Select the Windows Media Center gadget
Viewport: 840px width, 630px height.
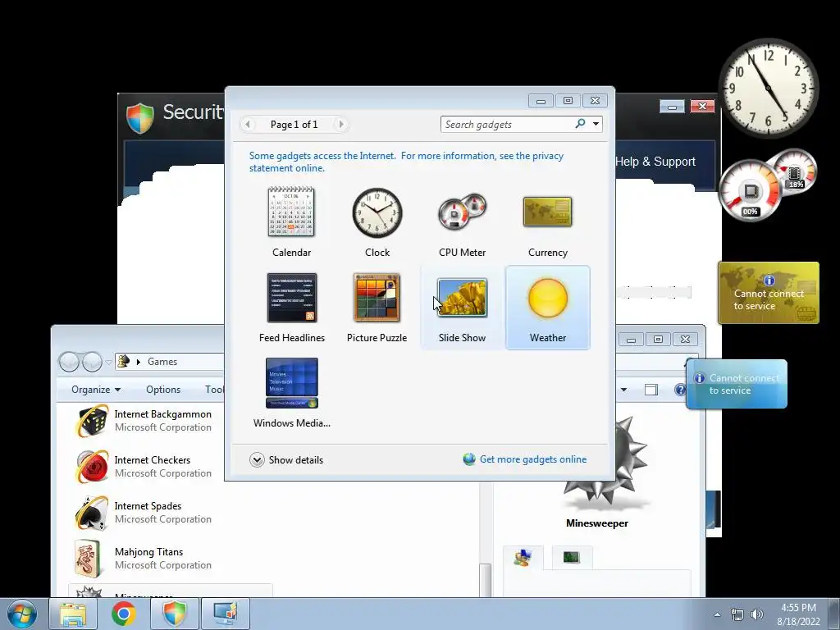(x=292, y=383)
